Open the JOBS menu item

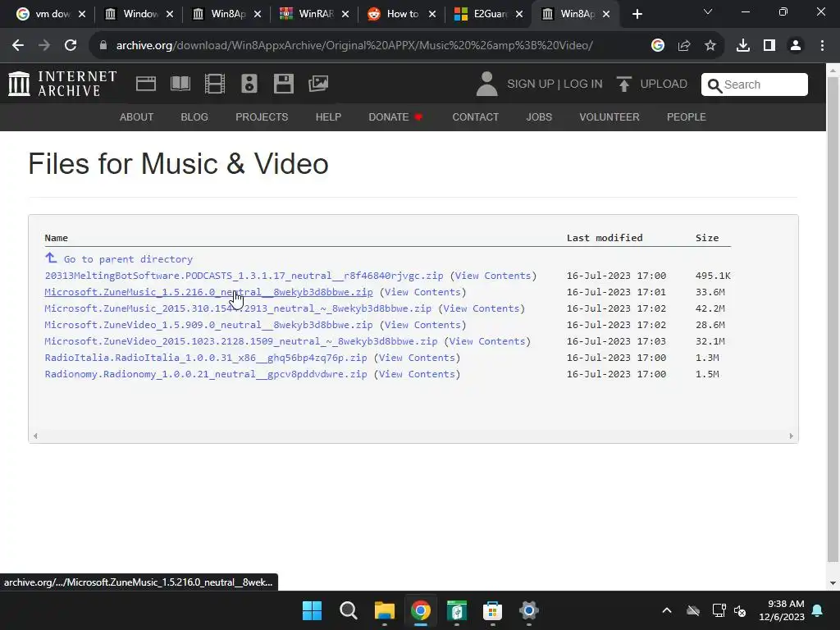point(539,116)
